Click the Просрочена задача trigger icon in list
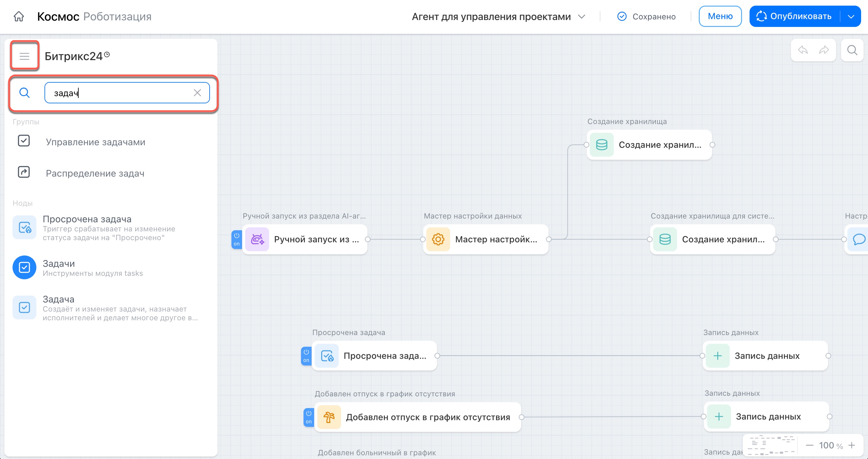The width and height of the screenshot is (868, 459). [24, 227]
